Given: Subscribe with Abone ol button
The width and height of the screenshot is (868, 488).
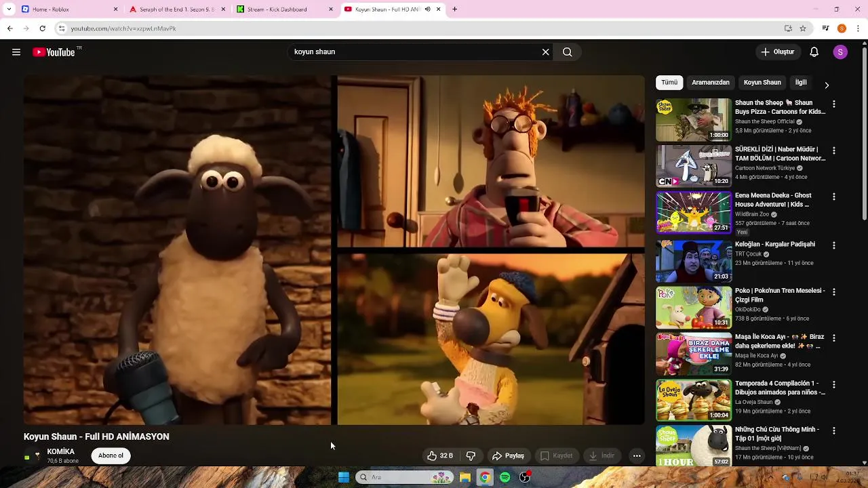Looking at the screenshot, I should (x=111, y=455).
